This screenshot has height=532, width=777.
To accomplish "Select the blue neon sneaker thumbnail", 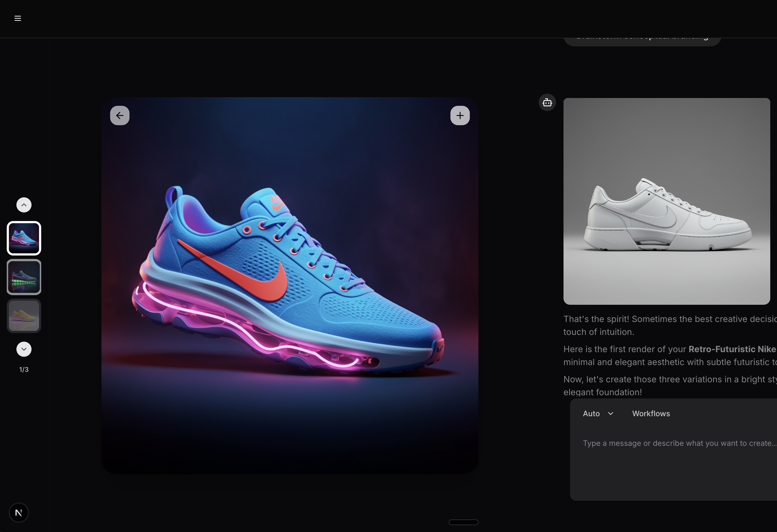I will [24, 239].
